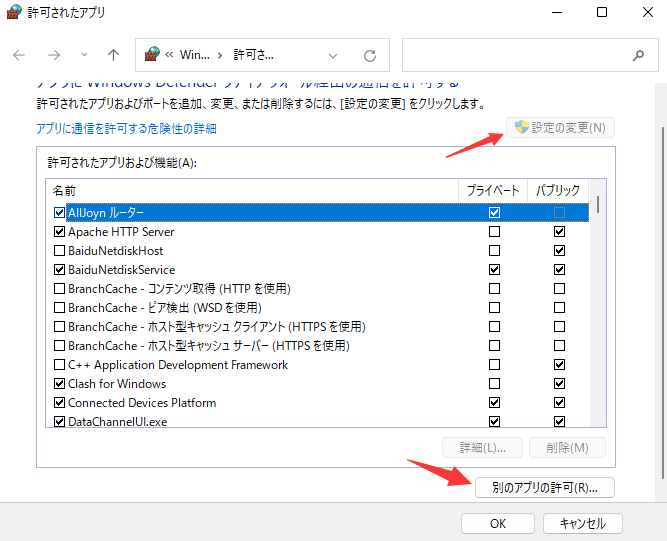Toggle the private checkbox for BaiduNetdiskService
Viewport: 667px width, 541px height.
click(494, 270)
